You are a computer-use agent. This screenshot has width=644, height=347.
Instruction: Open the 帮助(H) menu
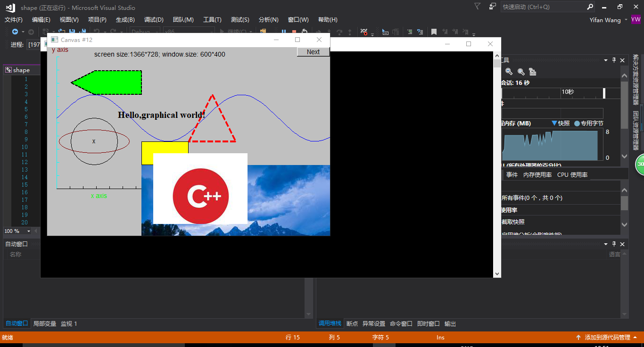point(328,20)
